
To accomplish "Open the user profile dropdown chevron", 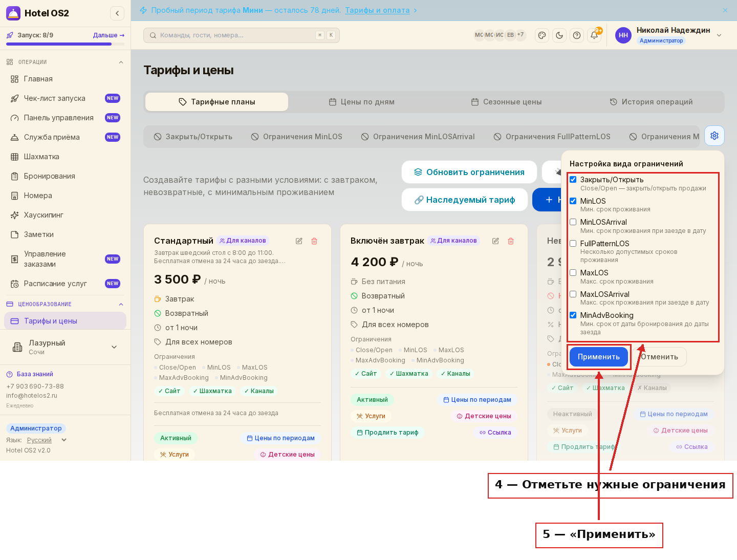I will click(719, 35).
